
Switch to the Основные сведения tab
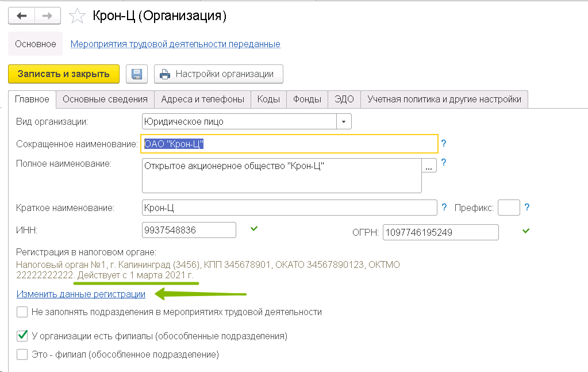pyautogui.click(x=105, y=99)
